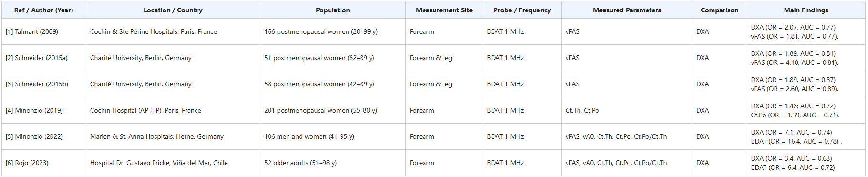Select the [6] Rojo (2023) reference cell
868x177 pixels.
point(44,163)
